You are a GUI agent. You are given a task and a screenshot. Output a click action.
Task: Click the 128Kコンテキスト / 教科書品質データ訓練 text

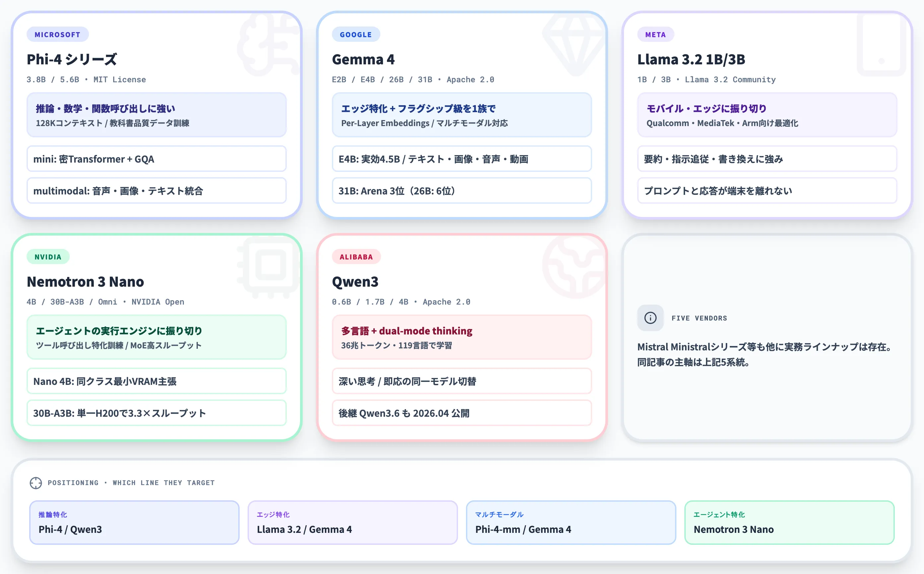click(x=113, y=123)
